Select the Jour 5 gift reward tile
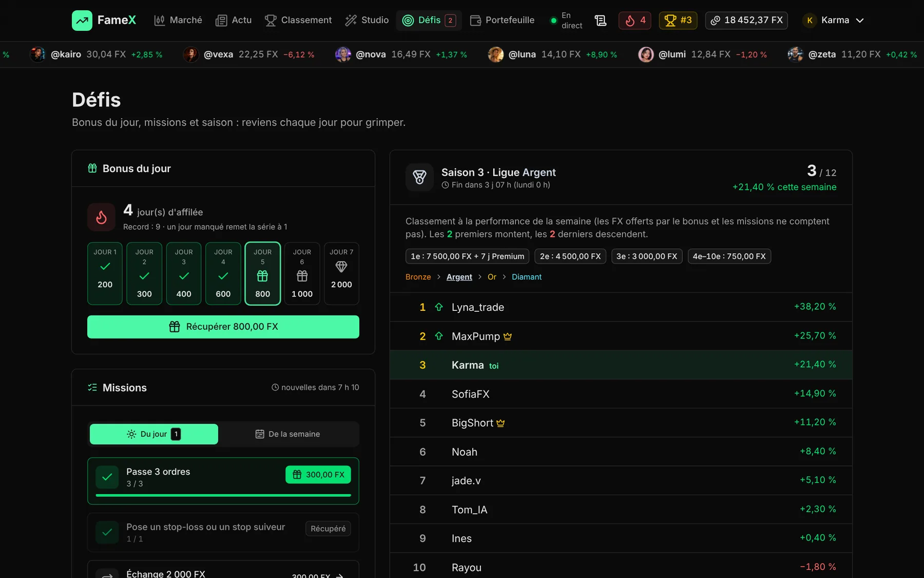Screen dimensions: 924x578 [262, 273]
